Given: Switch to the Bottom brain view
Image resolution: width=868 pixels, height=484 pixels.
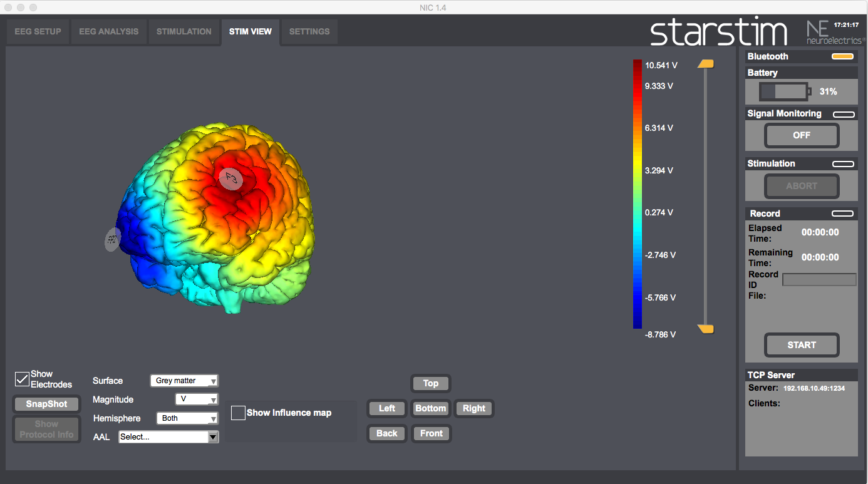Looking at the screenshot, I should pyautogui.click(x=431, y=408).
